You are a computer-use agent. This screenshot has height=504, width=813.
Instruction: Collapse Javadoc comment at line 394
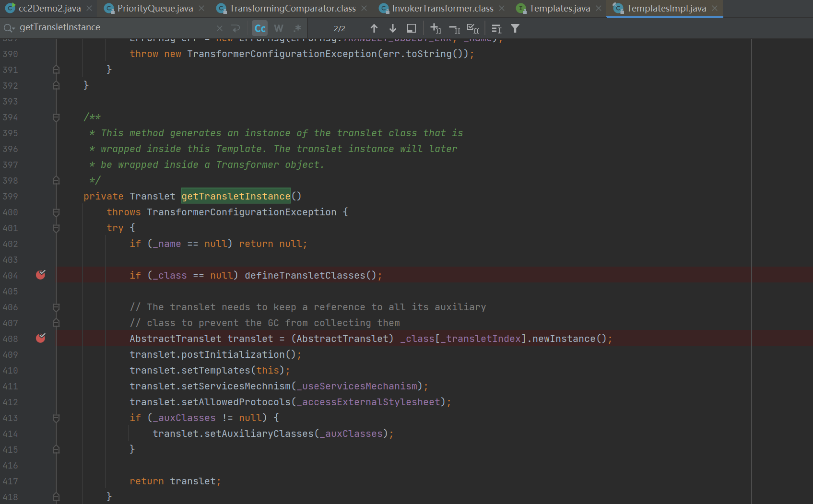56,117
